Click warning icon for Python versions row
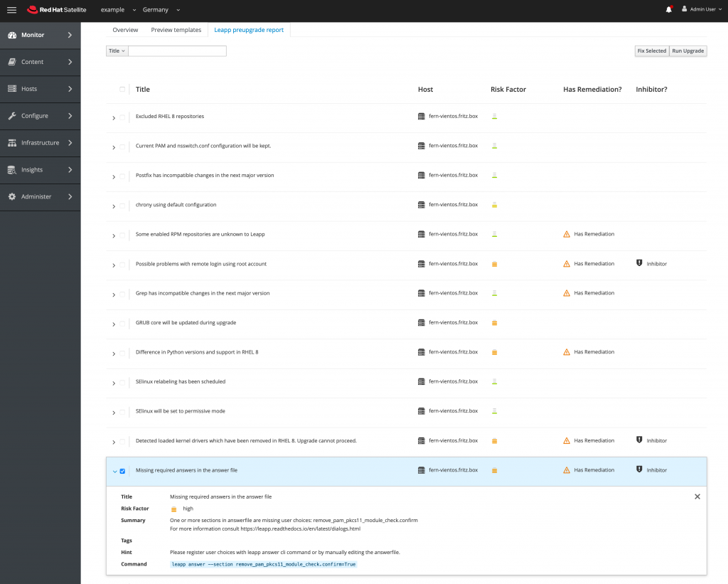The width and height of the screenshot is (728, 584). (x=567, y=352)
